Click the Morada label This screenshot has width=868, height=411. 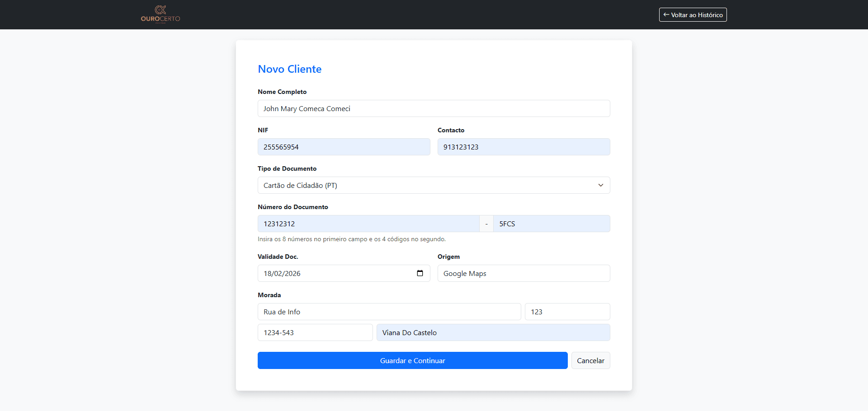click(269, 295)
